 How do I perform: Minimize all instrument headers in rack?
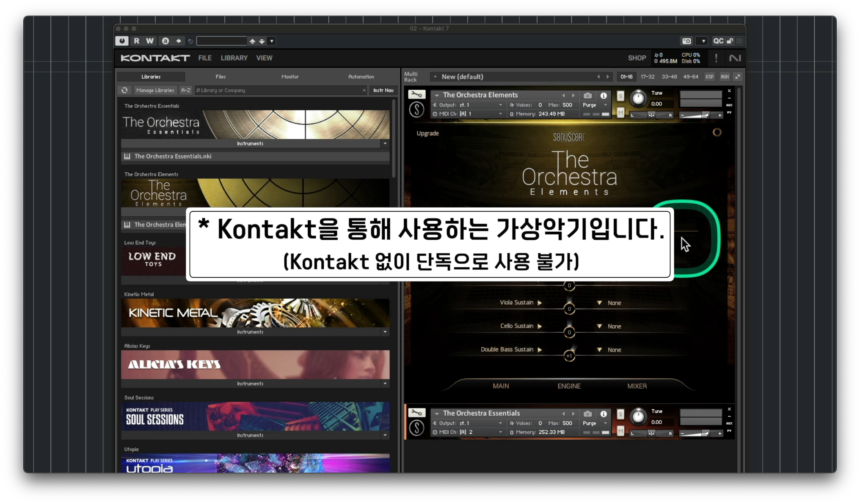coord(738,77)
